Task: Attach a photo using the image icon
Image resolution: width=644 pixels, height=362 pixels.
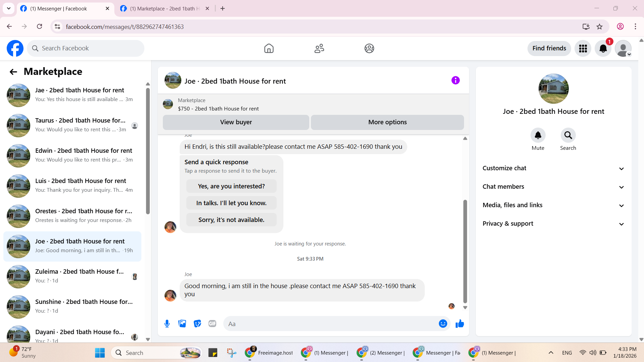Action: [x=182, y=324]
